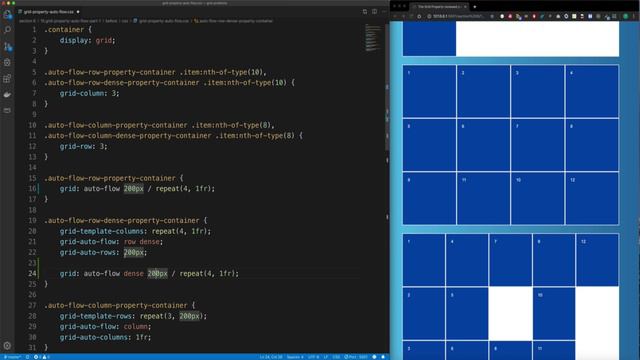Click the code minimap preview
The width and height of the screenshot is (640, 360).
pyautogui.click(x=373, y=38)
